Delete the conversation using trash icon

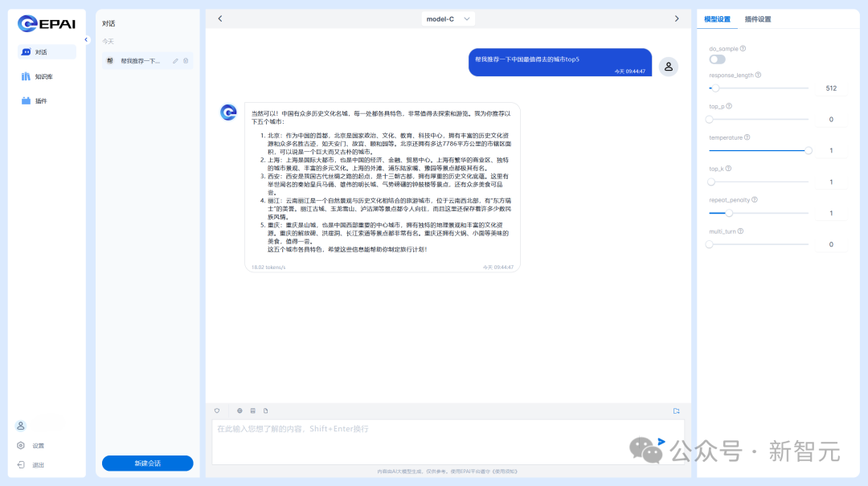186,61
